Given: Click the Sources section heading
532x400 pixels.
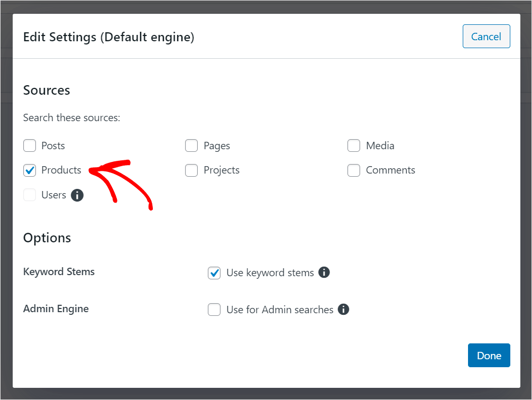Looking at the screenshot, I should pyautogui.click(x=47, y=90).
